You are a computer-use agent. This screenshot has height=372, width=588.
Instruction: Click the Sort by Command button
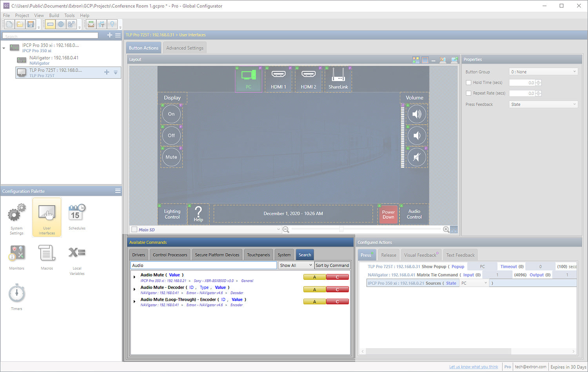[x=332, y=265]
